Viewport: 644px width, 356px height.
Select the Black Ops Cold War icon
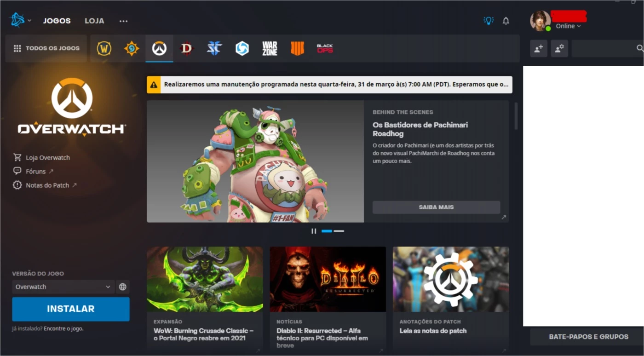point(325,48)
